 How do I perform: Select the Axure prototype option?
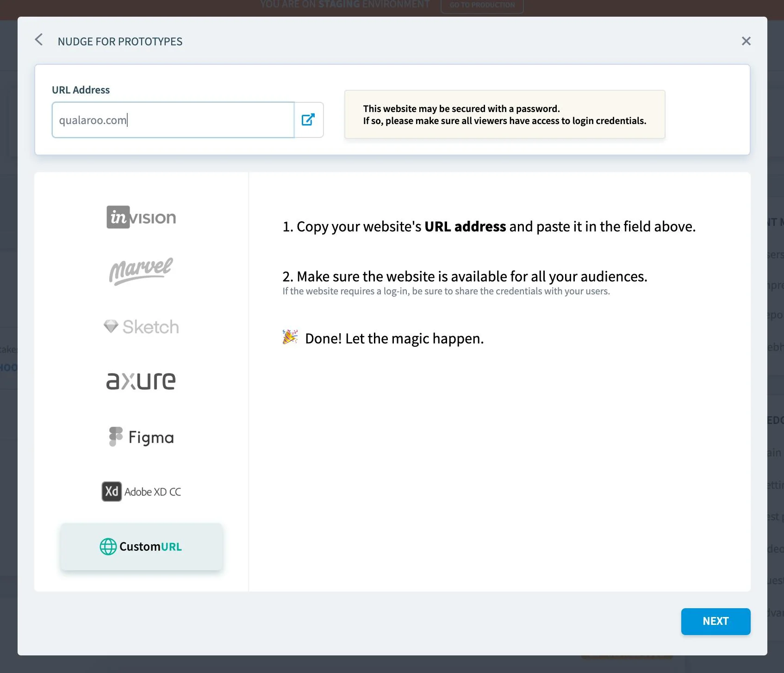pos(141,381)
